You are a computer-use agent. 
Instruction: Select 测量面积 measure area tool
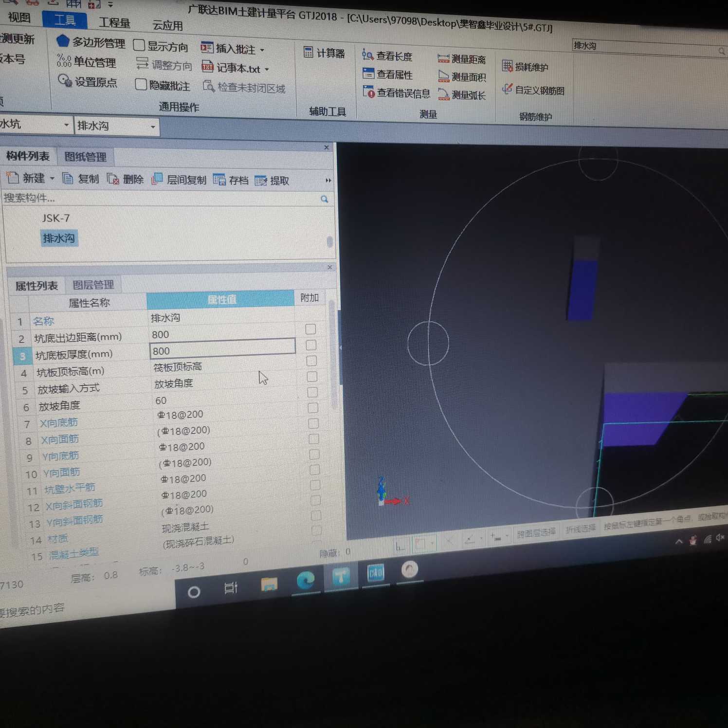(462, 77)
